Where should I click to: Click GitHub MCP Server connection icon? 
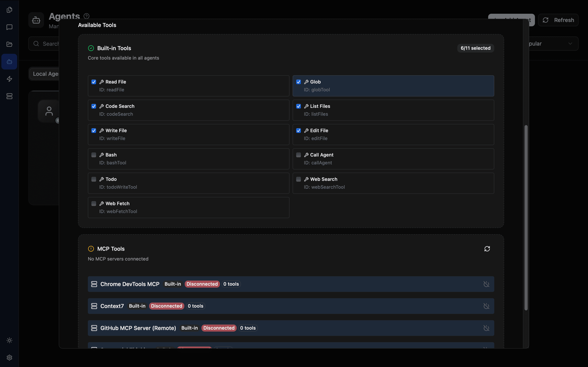486,328
